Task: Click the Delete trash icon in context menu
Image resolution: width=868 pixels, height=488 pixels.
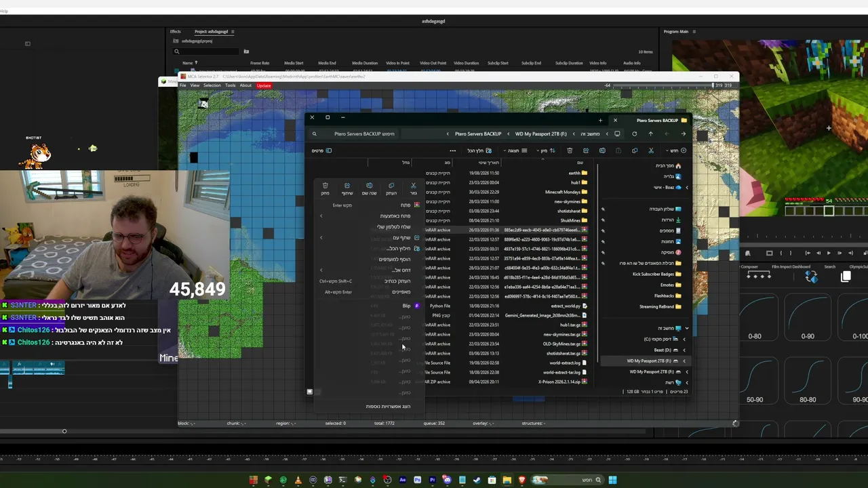Action: [325, 186]
